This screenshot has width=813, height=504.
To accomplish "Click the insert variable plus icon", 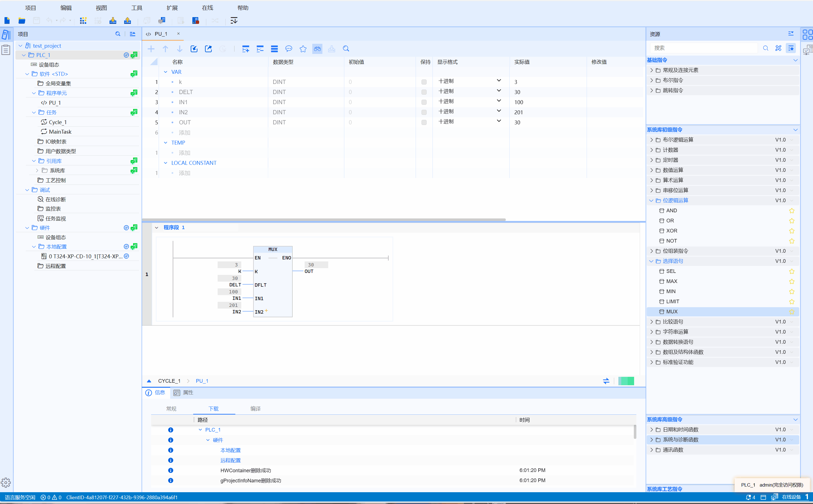I will tap(151, 49).
